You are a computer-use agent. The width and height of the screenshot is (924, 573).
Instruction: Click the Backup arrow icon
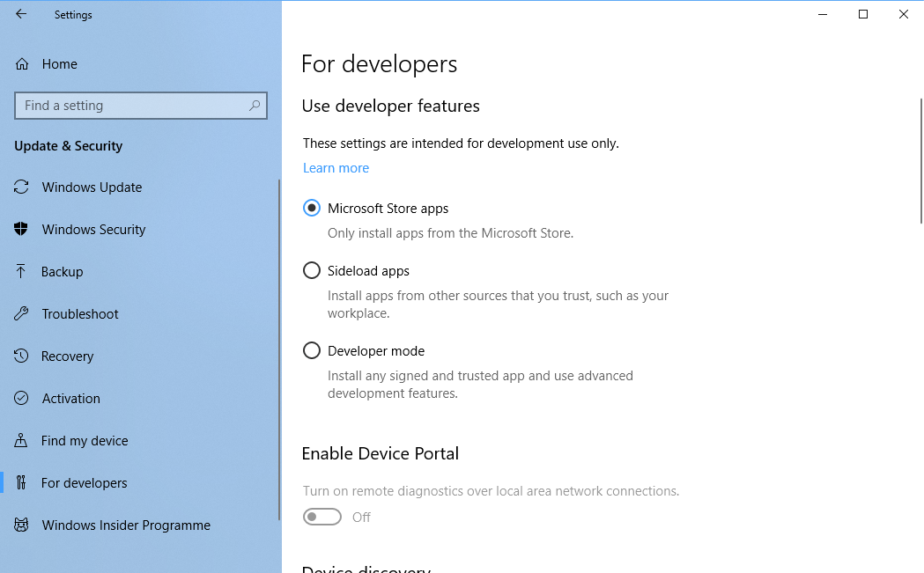point(21,271)
